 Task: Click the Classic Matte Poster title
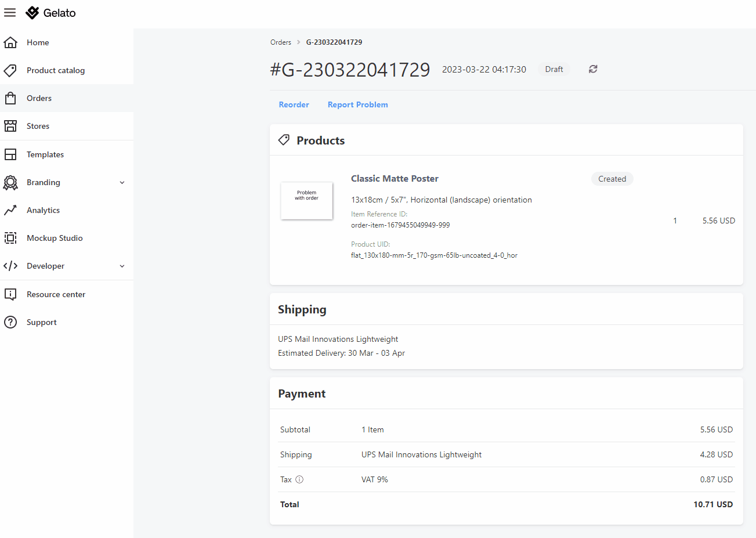[395, 179]
